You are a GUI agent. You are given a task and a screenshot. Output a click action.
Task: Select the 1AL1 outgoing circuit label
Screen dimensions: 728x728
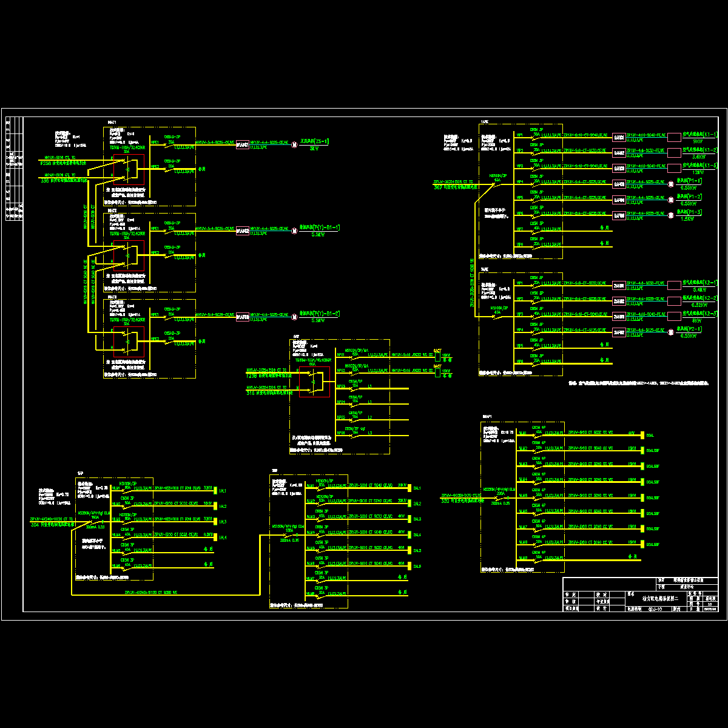[x=223, y=491]
